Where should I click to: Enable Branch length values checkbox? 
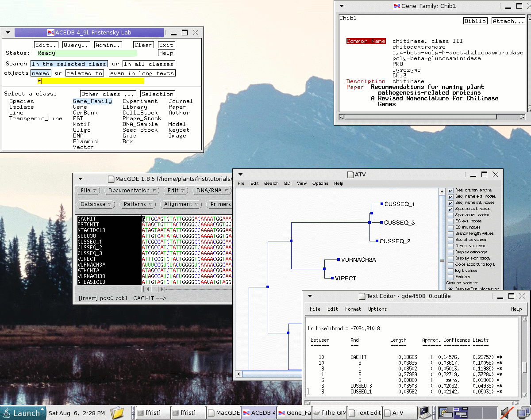450,233
